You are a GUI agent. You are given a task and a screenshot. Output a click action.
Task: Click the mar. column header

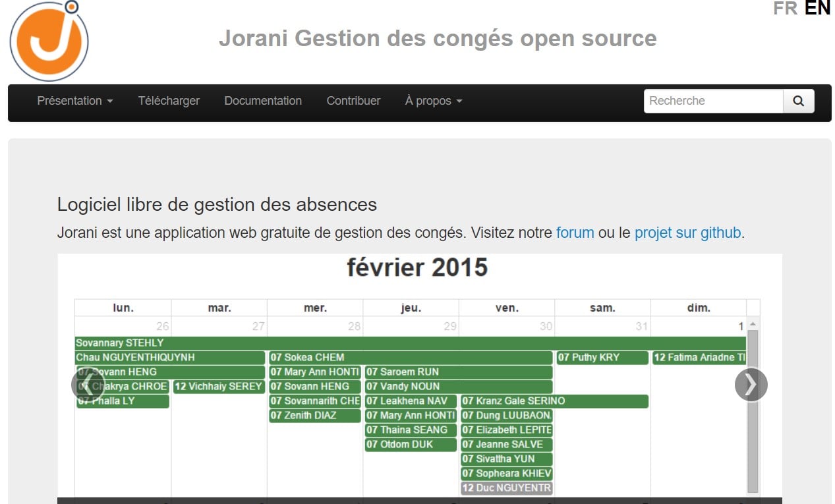coord(219,308)
